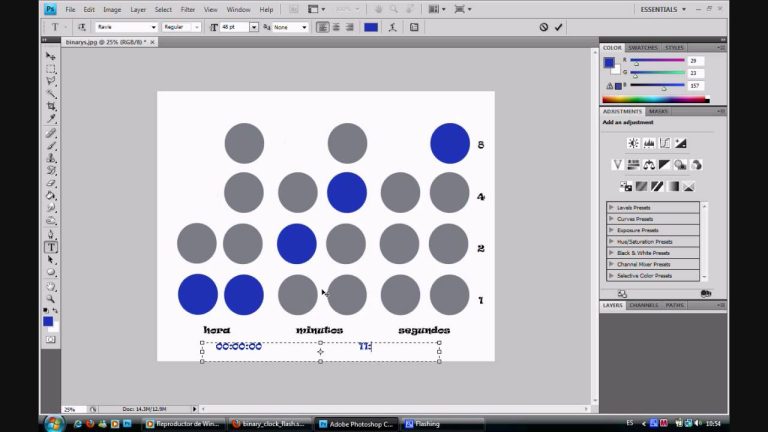
Task: Commit the current text edit checkmark
Action: tap(559, 27)
